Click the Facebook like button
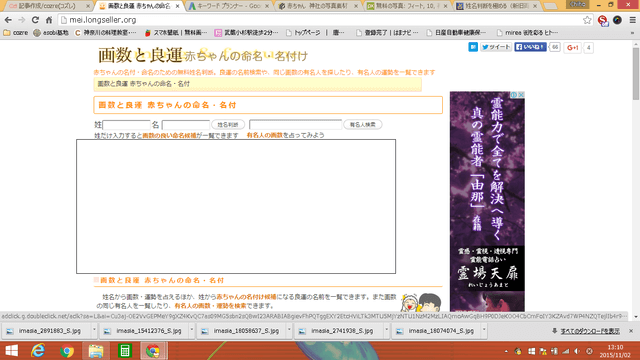Screen dimensions: 640x360 530,47
